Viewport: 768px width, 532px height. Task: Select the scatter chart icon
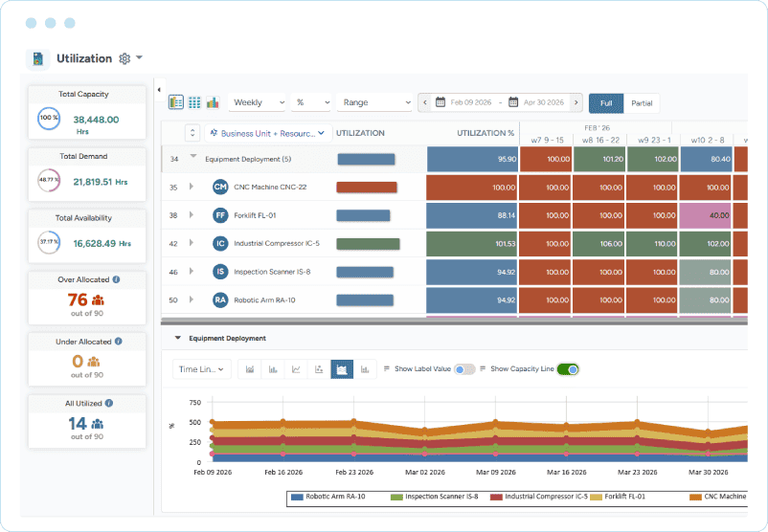(319, 369)
